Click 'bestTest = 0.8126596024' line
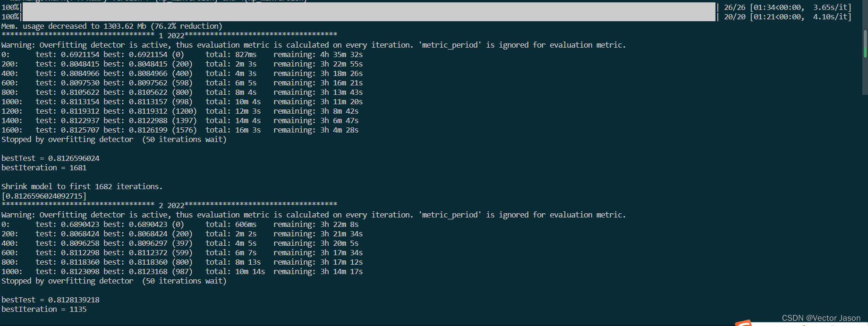This screenshot has height=326, width=868. point(51,158)
